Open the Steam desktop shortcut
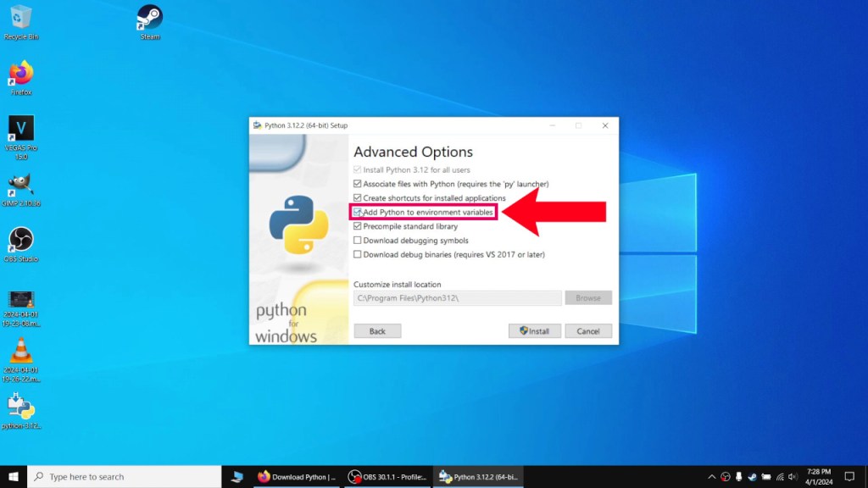Screen dimensions: 868x488 [x=148, y=15]
